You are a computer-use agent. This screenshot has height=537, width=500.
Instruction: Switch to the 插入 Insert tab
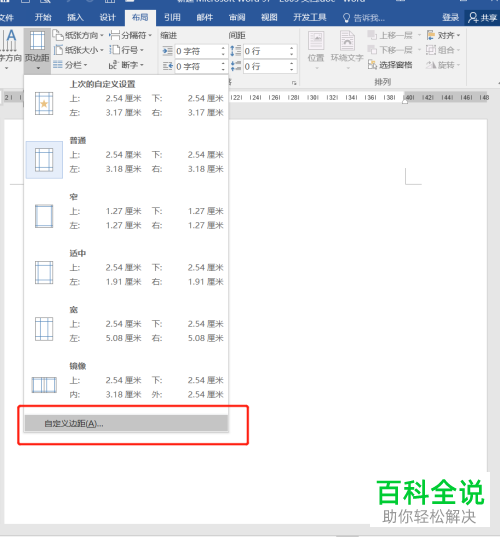[75, 17]
